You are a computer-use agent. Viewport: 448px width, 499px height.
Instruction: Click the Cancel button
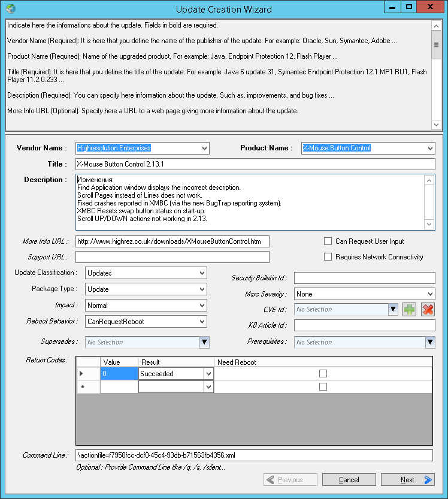349,480
